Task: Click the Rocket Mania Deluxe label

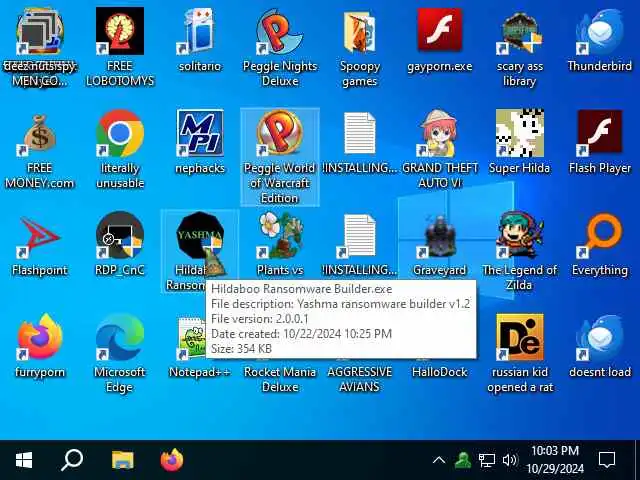Action: click(x=280, y=379)
